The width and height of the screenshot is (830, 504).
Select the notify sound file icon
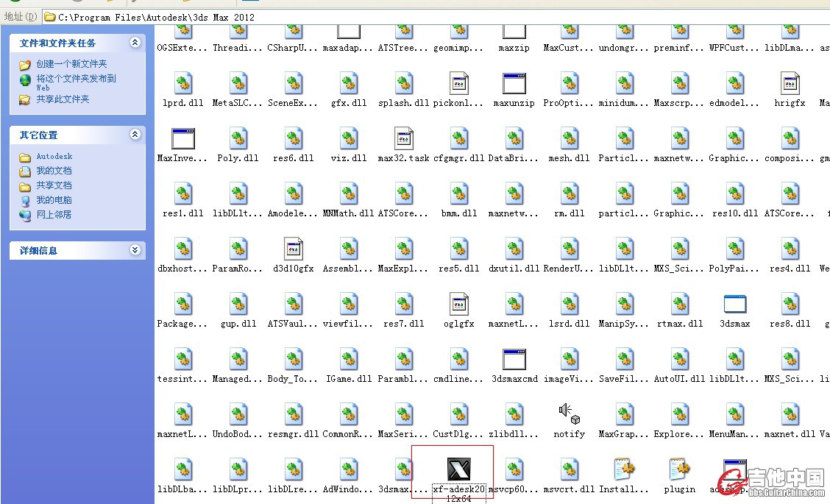570,414
